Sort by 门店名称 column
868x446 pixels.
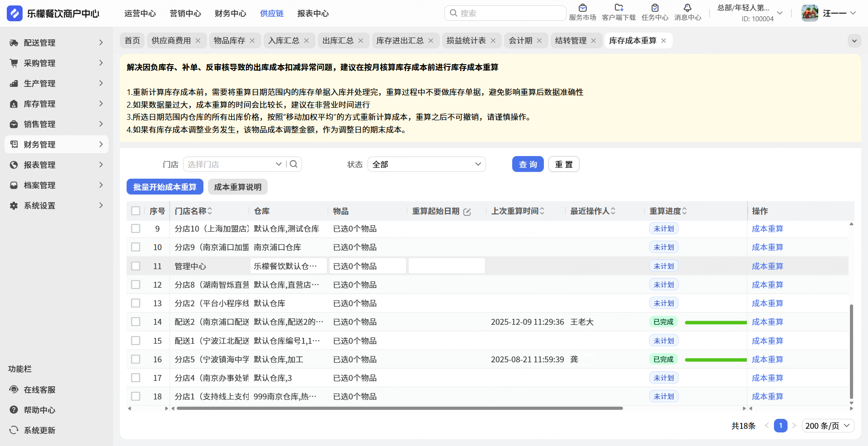(210, 211)
